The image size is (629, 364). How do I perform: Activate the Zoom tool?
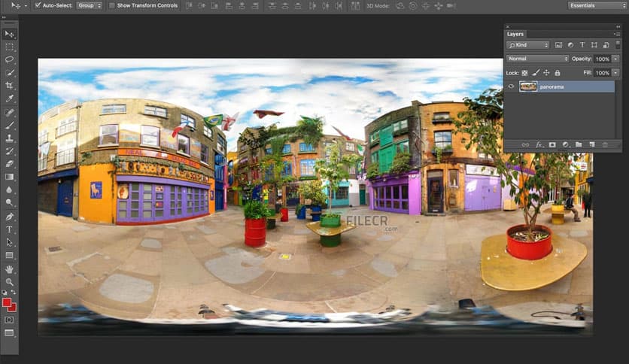click(10, 281)
